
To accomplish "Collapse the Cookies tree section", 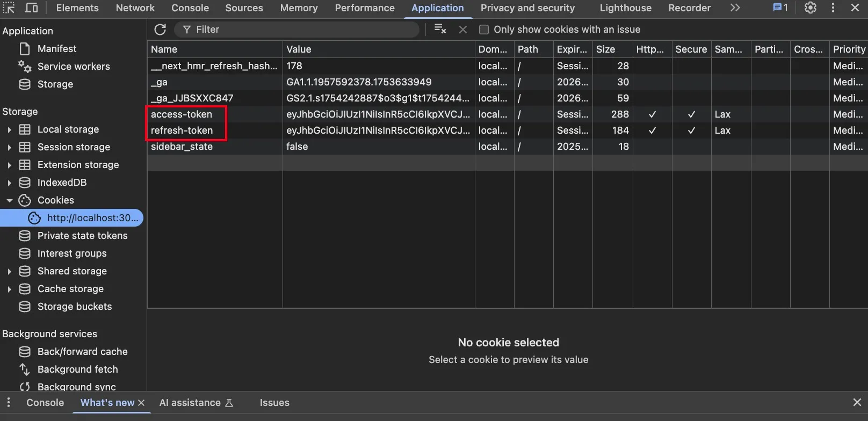I will point(9,200).
